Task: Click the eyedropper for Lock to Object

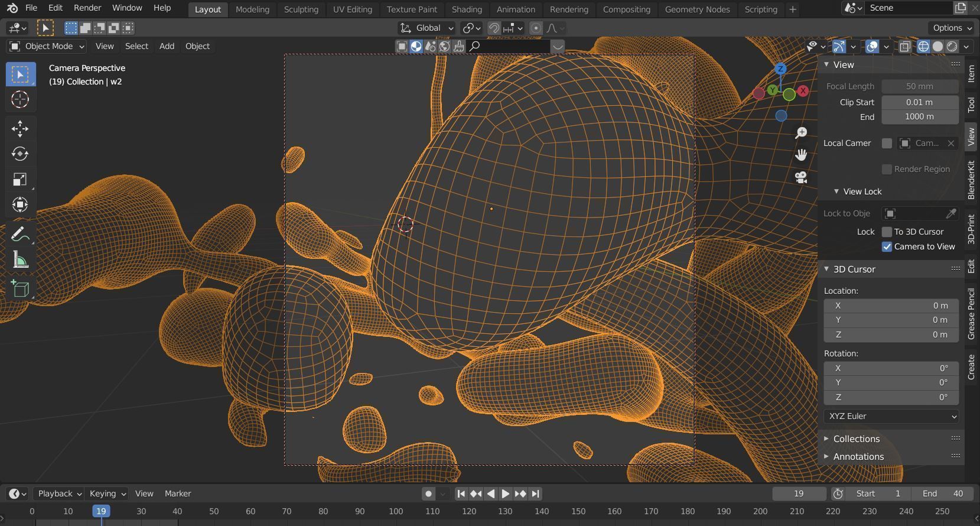Action: point(950,213)
